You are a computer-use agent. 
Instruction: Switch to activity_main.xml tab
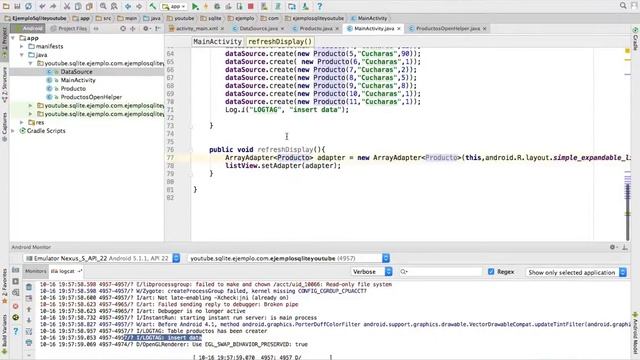click(x=197, y=29)
